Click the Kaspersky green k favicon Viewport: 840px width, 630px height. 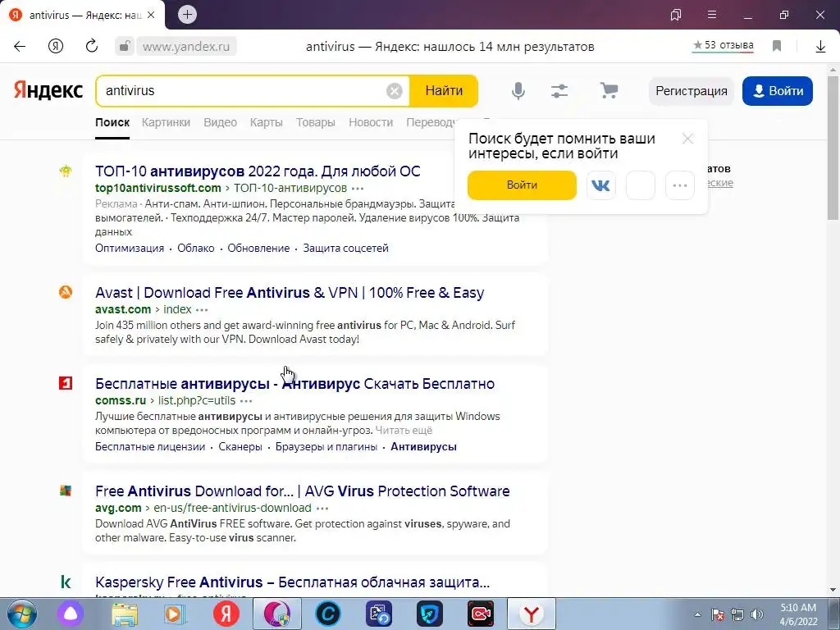(66, 582)
